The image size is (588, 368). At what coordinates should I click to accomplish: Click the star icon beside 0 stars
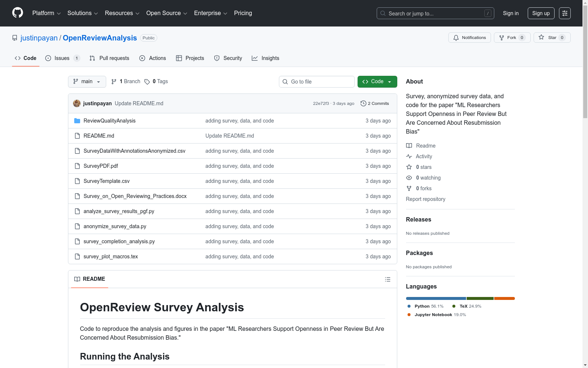(x=409, y=167)
